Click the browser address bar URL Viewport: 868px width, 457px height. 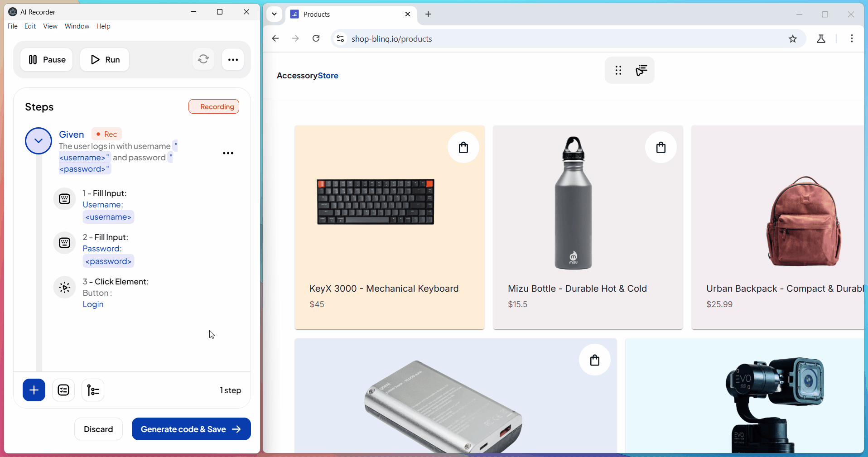click(x=391, y=39)
